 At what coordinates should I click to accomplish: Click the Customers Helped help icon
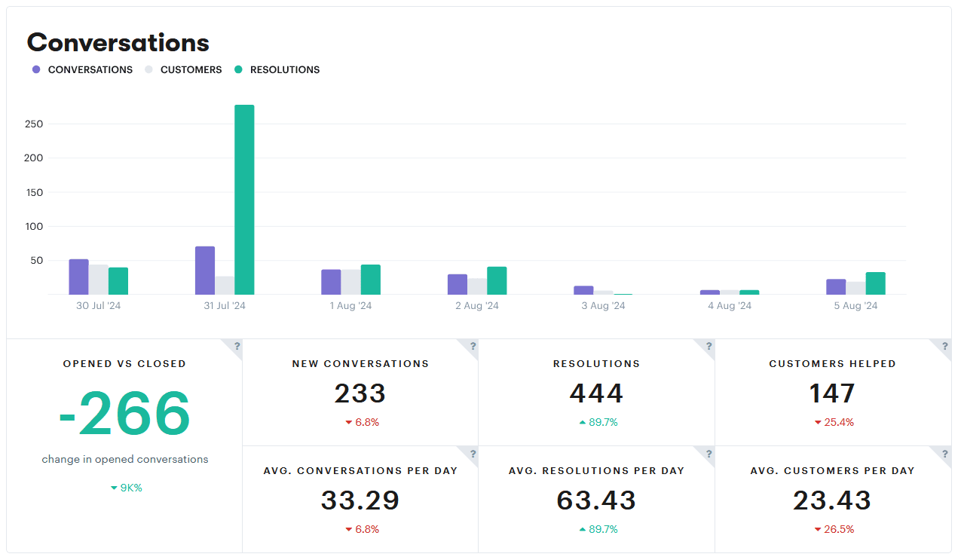pyautogui.click(x=944, y=347)
